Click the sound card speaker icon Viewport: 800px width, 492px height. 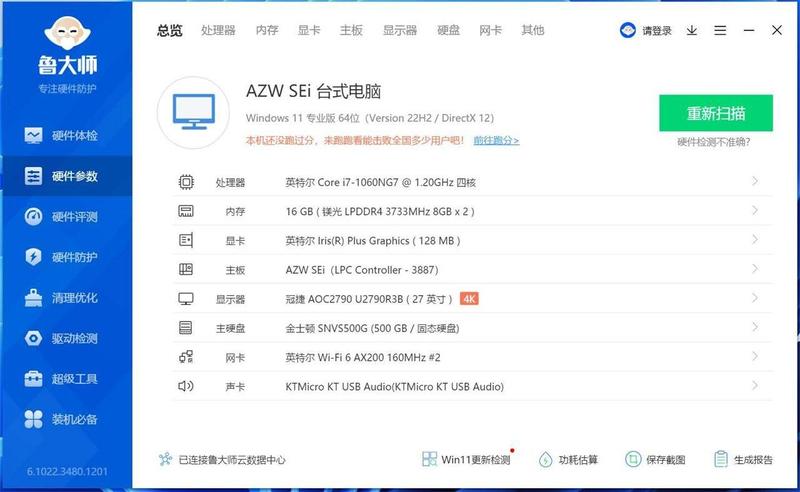click(x=186, y=386)
